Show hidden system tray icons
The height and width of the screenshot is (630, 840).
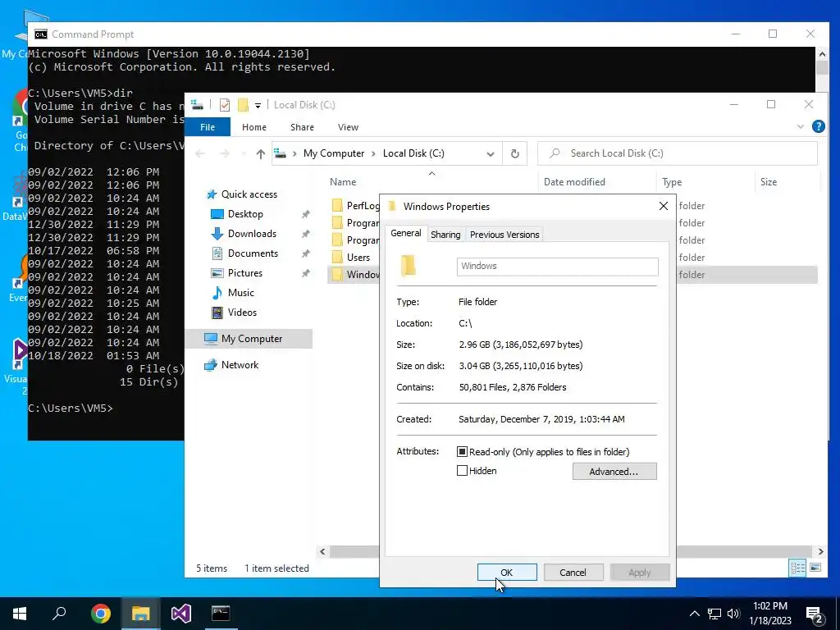[694, 614]
